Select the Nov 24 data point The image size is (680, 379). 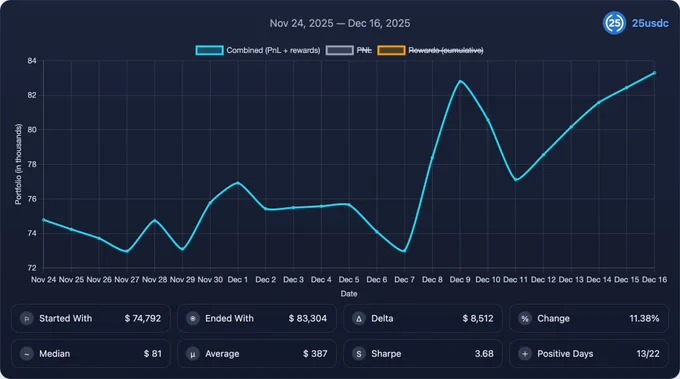pos(43,220)
